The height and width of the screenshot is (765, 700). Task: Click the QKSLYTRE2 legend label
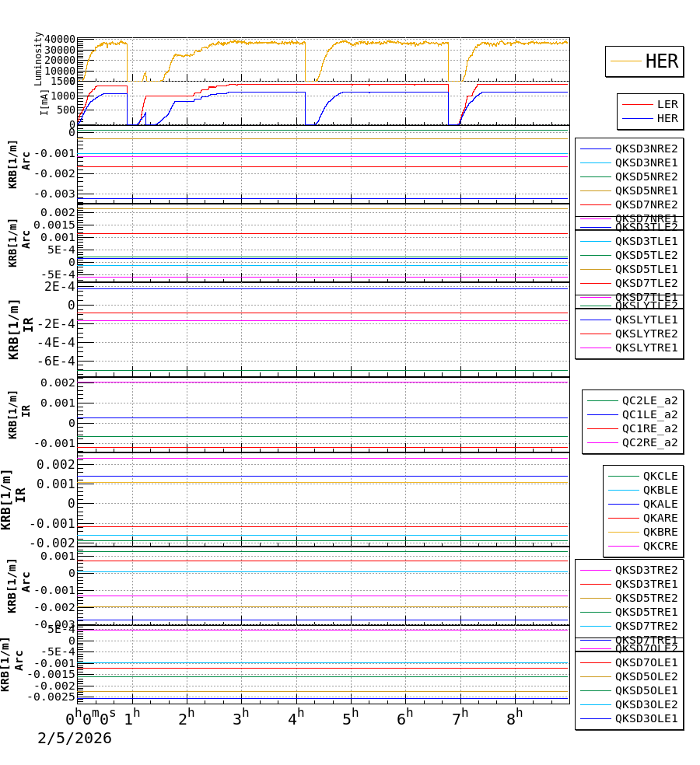[x=646, y=334]
